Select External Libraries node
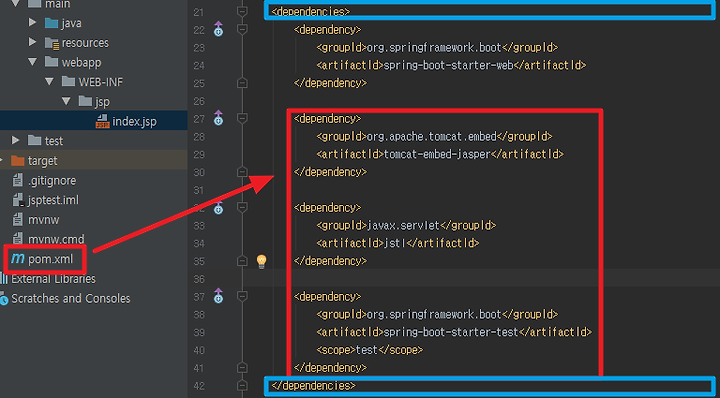This screenshot has height=398, width=720. (53, 279)
